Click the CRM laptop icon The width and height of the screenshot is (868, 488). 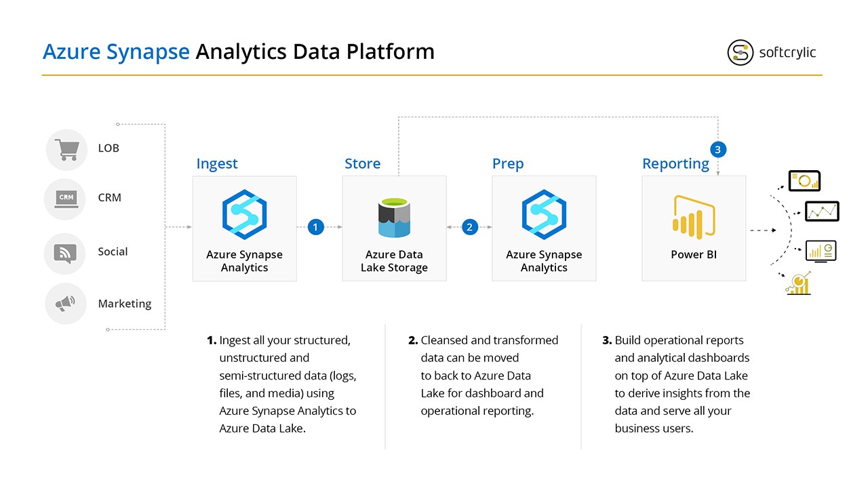coord(66,199)
